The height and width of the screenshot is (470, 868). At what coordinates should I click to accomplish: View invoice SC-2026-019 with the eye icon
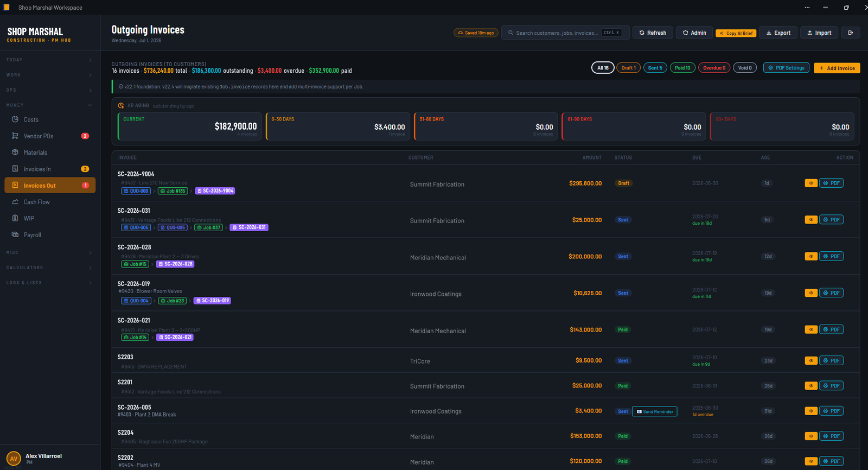point(811,293)
